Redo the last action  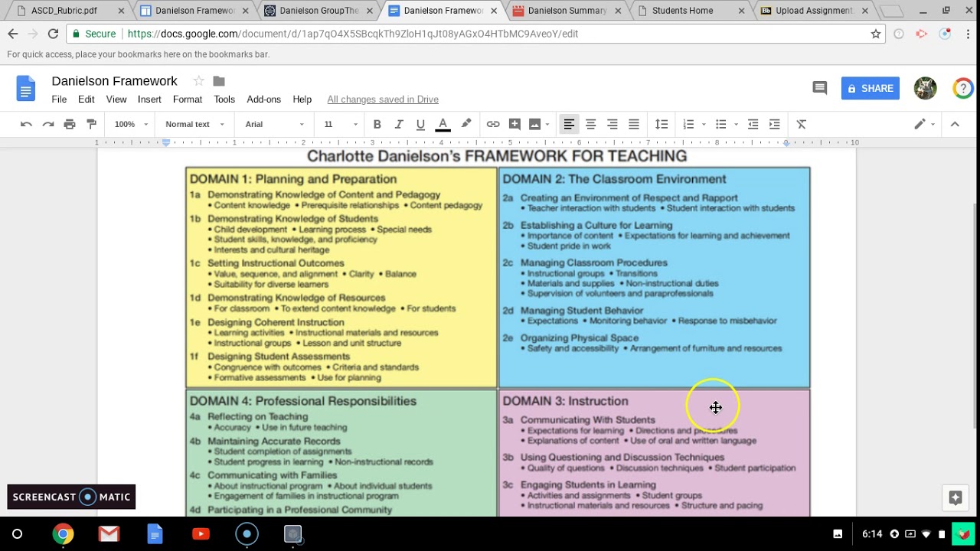(47, 124)
